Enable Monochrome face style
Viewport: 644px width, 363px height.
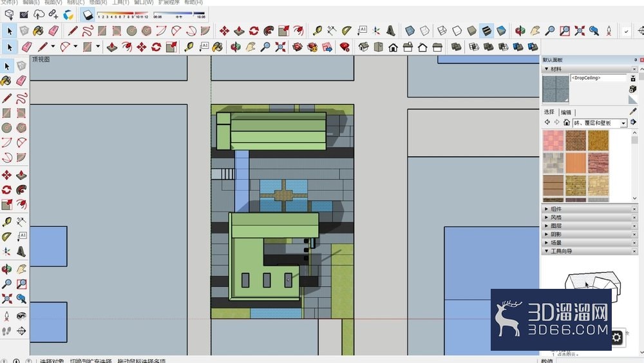tap(501, 31)
